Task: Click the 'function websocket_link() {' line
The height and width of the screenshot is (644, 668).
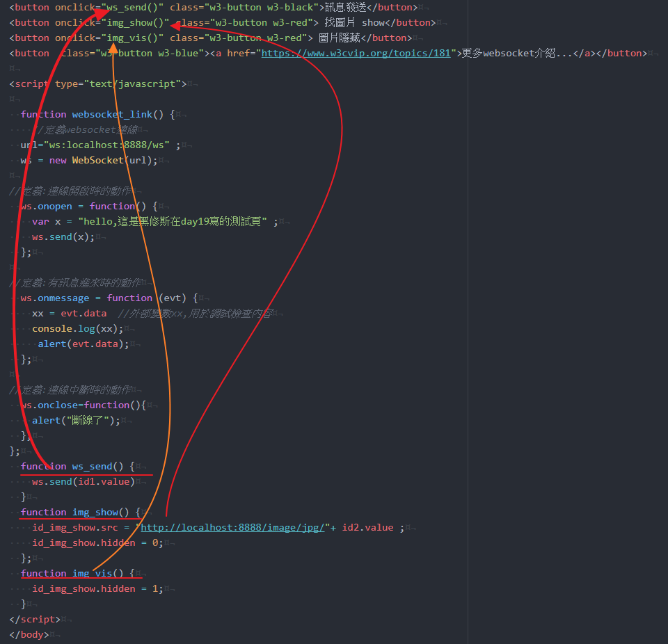Action: point(97,115)
